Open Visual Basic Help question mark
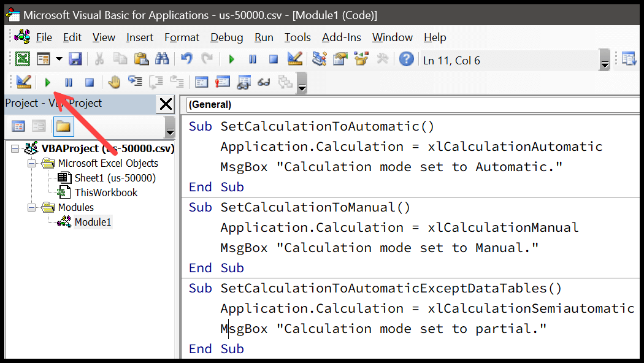This screenshot has height=363, width=644. pyautogui.click(x=406, y=59)
